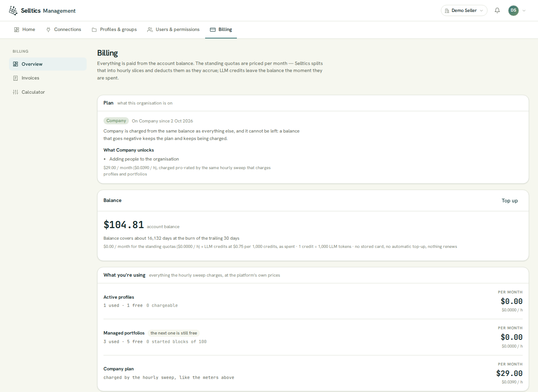Click the Home tab grid icon
The height and width of the screenshot is (392, 538).
click(x=16, y=29)
